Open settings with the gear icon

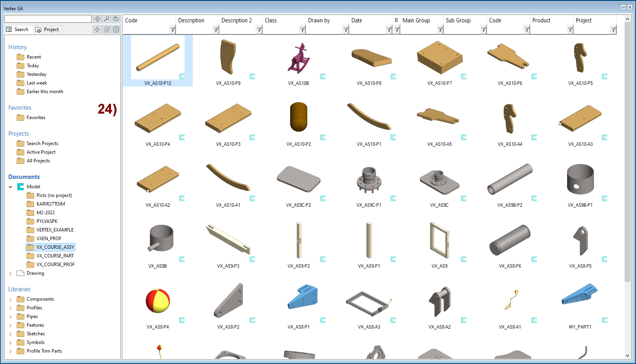[x=116, y=29]
